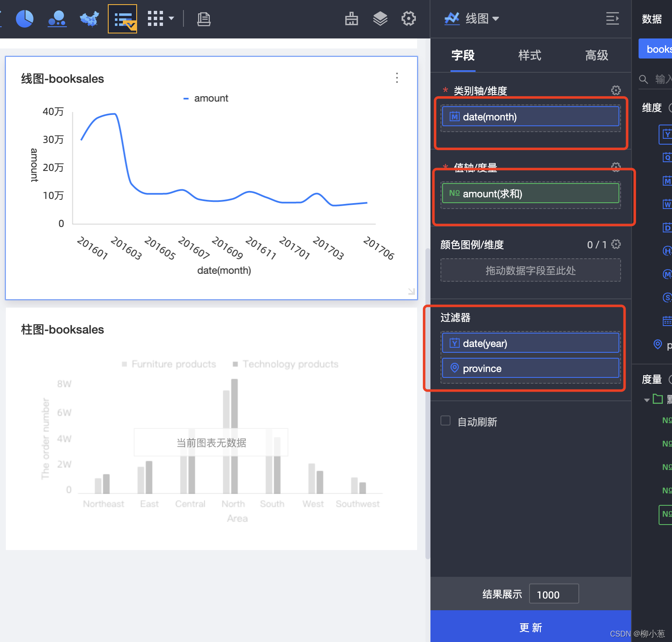Click the search magnifier icon in data panel
The width and height of the screenshot is (672, 642).
(644, 79)
